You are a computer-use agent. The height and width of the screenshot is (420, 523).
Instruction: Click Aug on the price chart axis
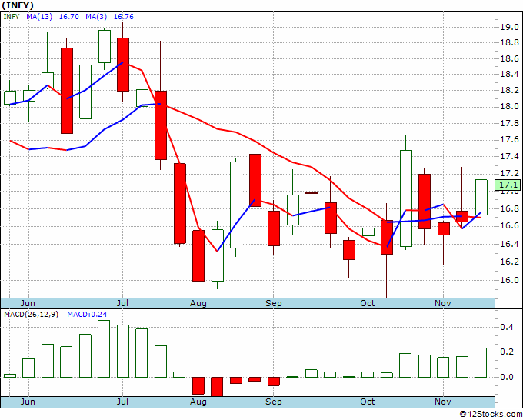coord(198,304)
